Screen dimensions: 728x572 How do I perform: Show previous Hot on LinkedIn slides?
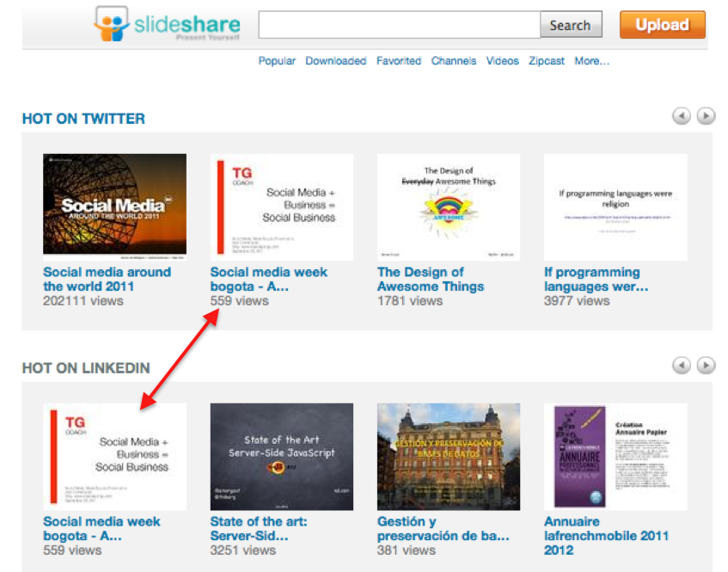pyautogui.click(x=682, y=366)
